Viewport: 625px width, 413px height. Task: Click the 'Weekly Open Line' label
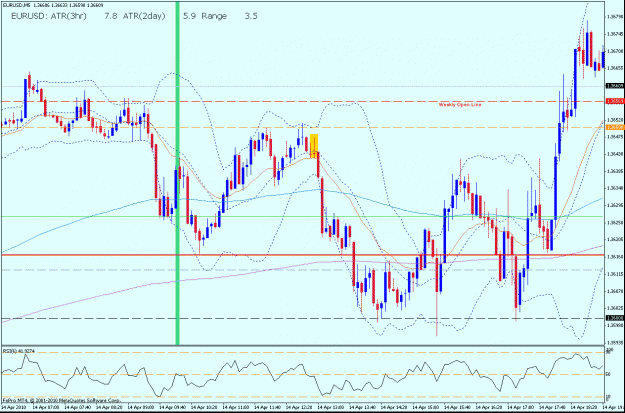pyautogui.click(x=460, y=105)
